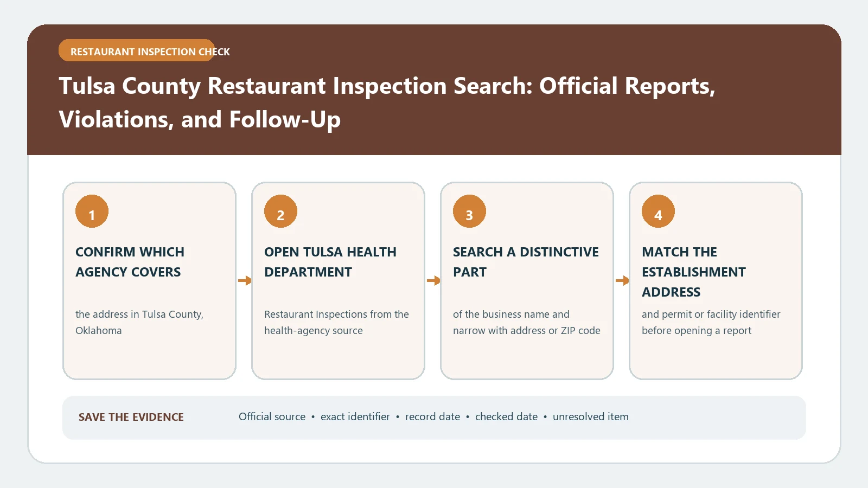Viewport: 868px width, 488px height.
Task: Select the step 2 number circle
Action: (x=280, y=211)
